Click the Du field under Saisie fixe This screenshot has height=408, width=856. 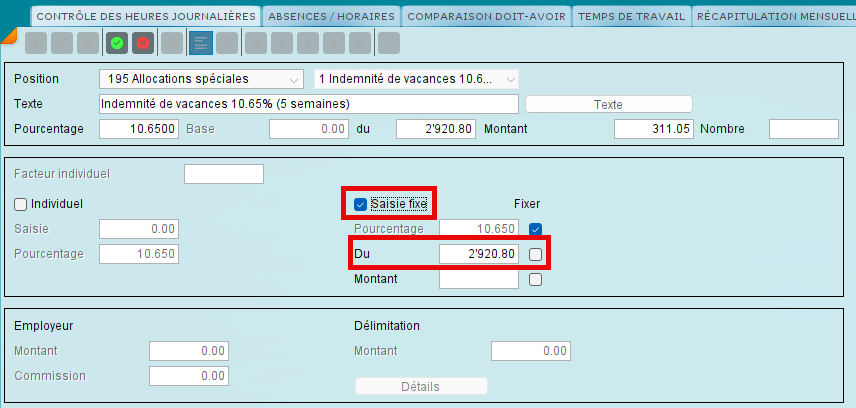point(479,254)
